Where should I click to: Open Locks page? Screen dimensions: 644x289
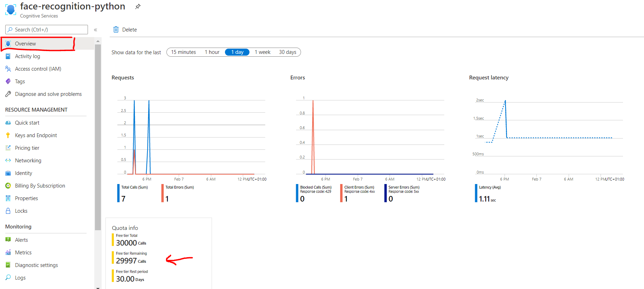(21, 211)
